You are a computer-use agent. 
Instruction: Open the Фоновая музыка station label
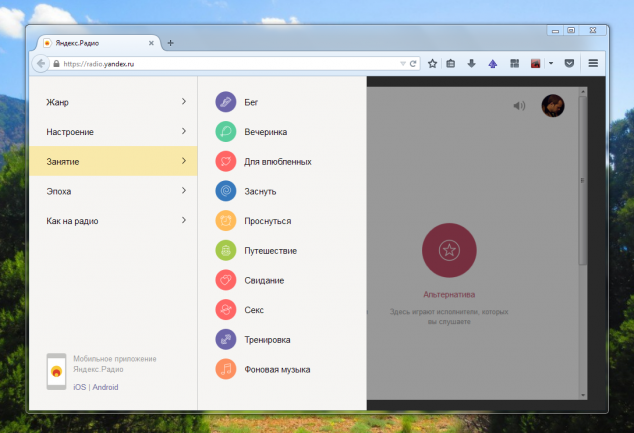click(277, 370)
